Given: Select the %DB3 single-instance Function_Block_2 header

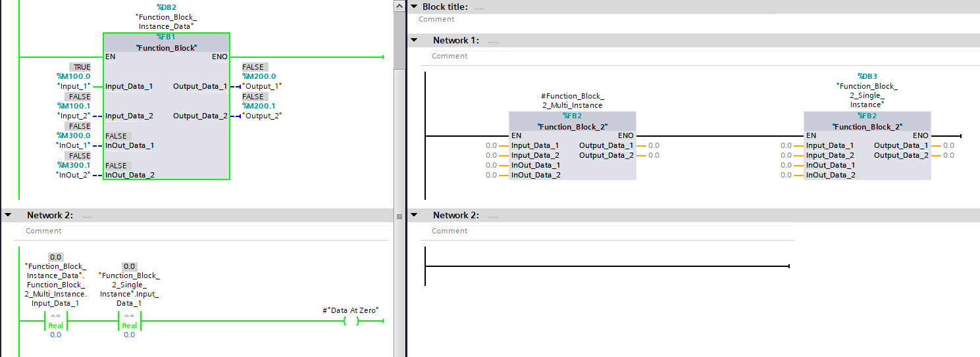Looking at the screenshot, I should click(x=867, y=126).
